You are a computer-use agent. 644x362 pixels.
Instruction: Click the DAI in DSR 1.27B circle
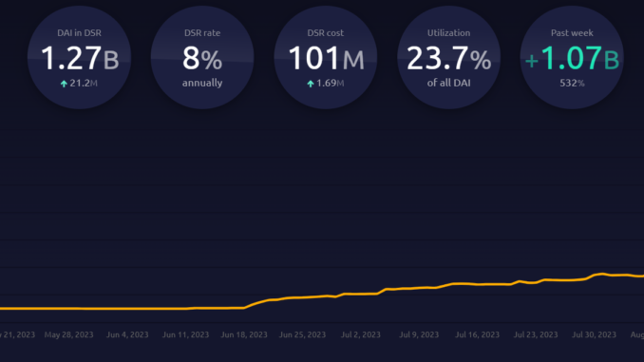(x=79, y=58)
